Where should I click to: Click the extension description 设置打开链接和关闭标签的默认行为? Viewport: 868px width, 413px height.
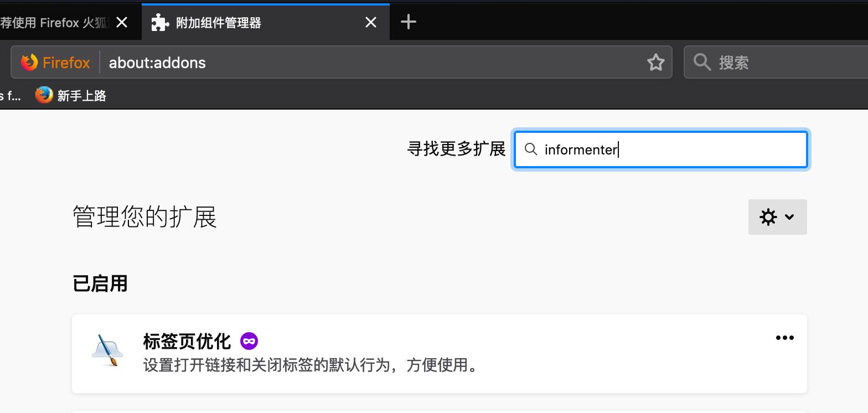tap(311, 365)
